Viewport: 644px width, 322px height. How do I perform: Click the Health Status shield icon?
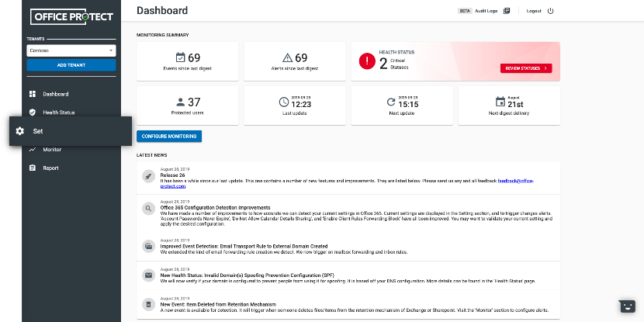[33, 113]
